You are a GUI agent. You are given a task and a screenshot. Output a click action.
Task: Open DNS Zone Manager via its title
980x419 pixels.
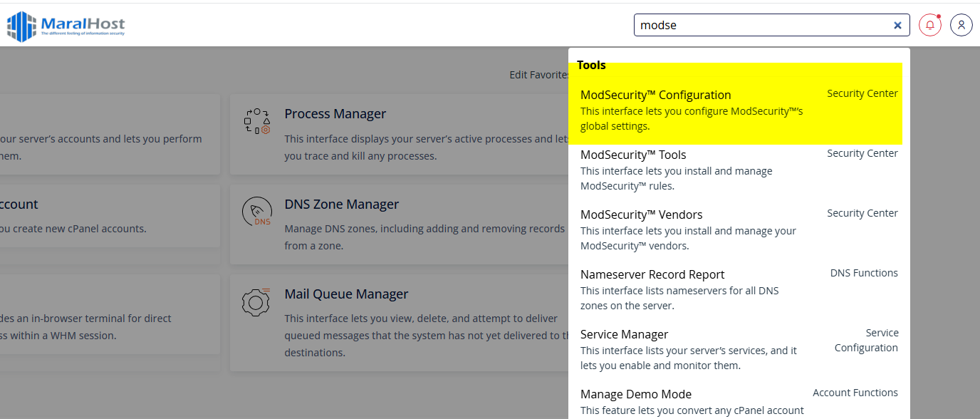pyautogui.click(x=341, y=204)
